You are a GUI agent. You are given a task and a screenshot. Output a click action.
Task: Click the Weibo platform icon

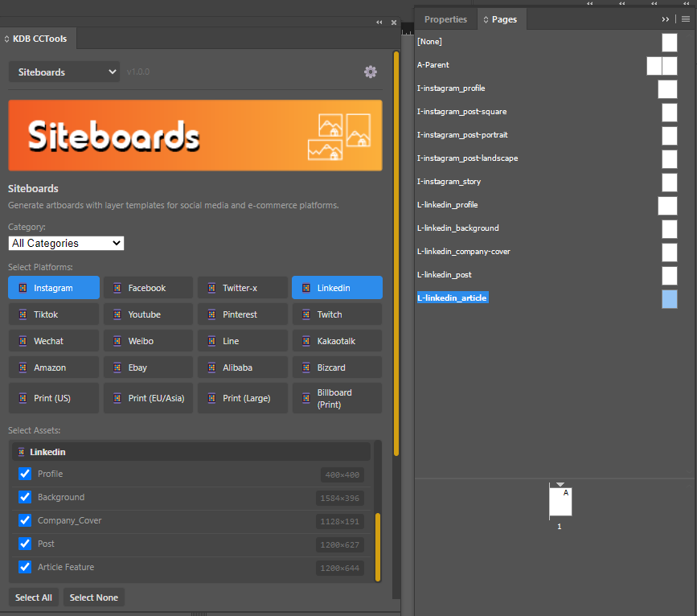117,341
